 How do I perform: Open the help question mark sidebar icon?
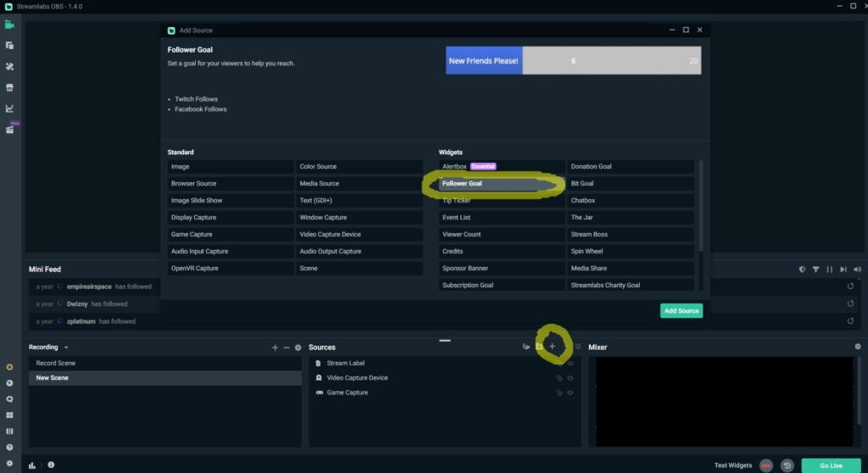(9, 448)
